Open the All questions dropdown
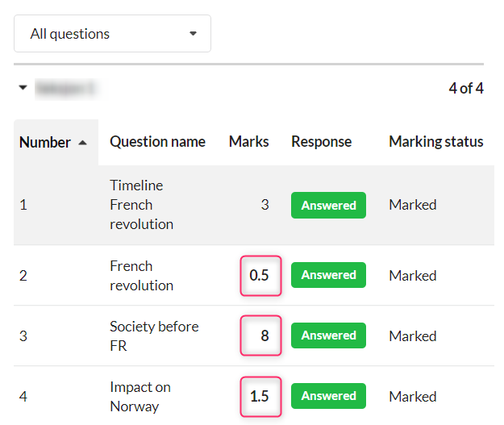The image size is (504, 425). (112, 33)
